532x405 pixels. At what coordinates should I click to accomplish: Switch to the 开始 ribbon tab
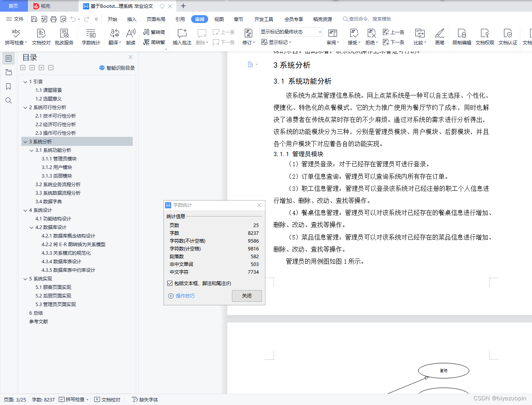click(x=112, y=19)
